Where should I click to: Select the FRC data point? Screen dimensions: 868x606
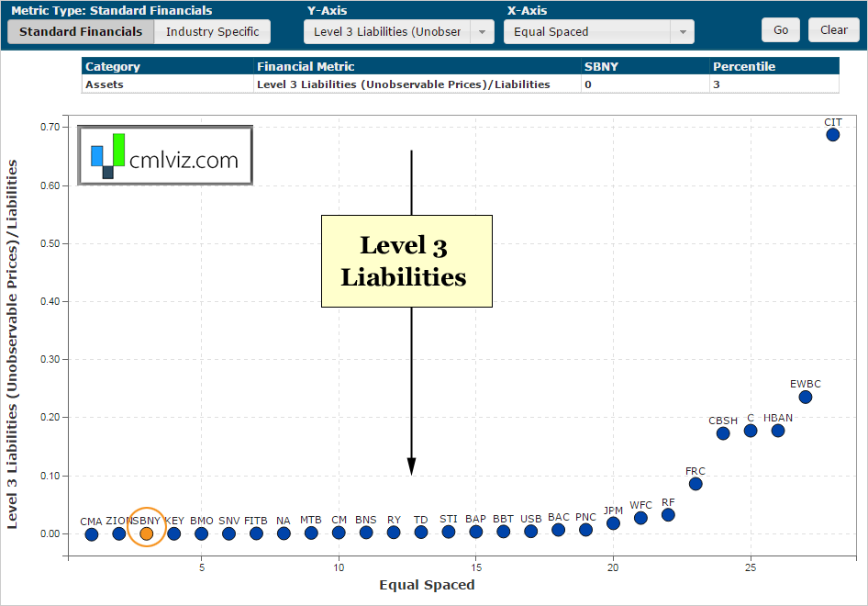[696, 484]
